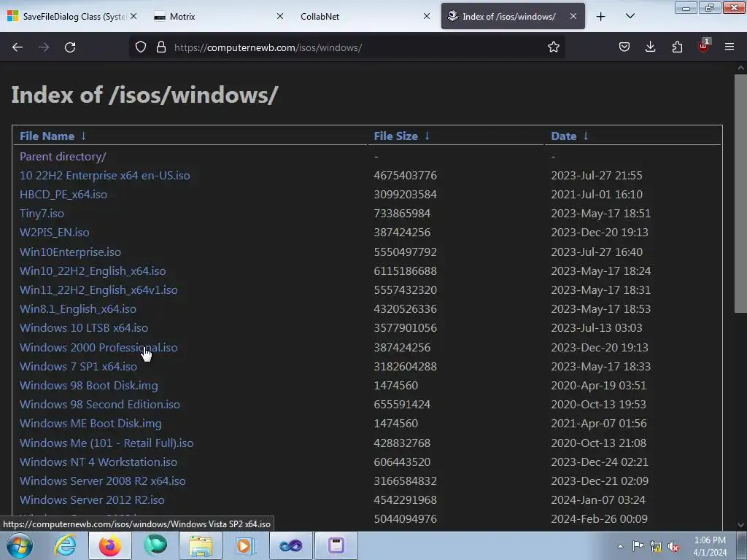Click the vertical page scrollbar thumb
This screenshot has height=560, width=747.
(740, 192)
